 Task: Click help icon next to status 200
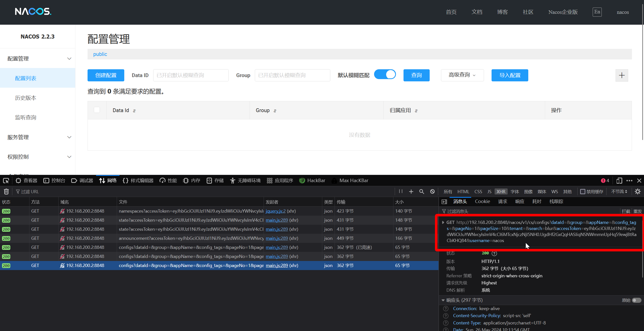point(494,253)
